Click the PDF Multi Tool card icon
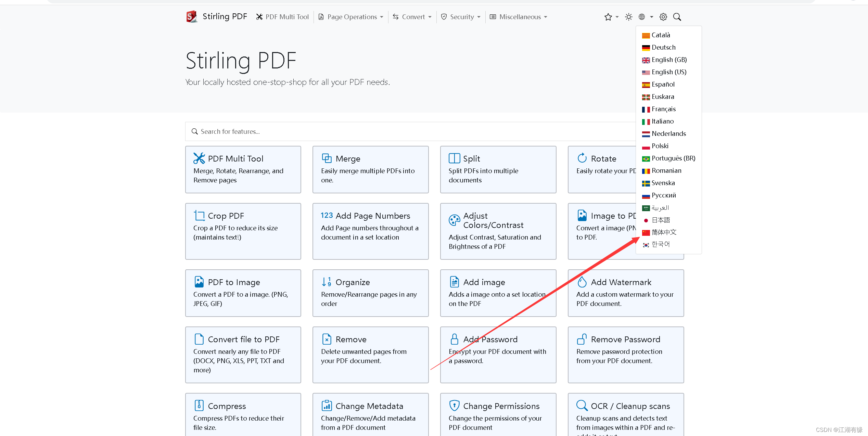Screen dimensions: 868x436 pos(199,158)
